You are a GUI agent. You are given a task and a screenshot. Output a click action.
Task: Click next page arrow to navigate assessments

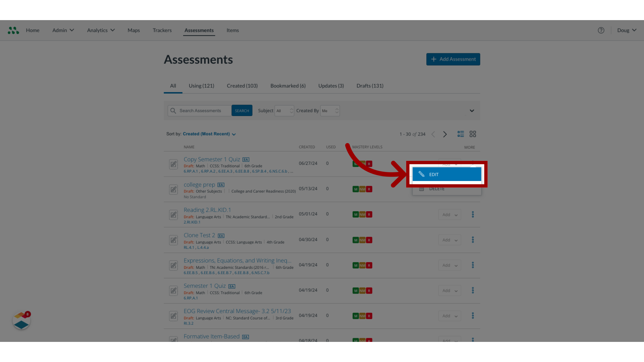(445, 134)
